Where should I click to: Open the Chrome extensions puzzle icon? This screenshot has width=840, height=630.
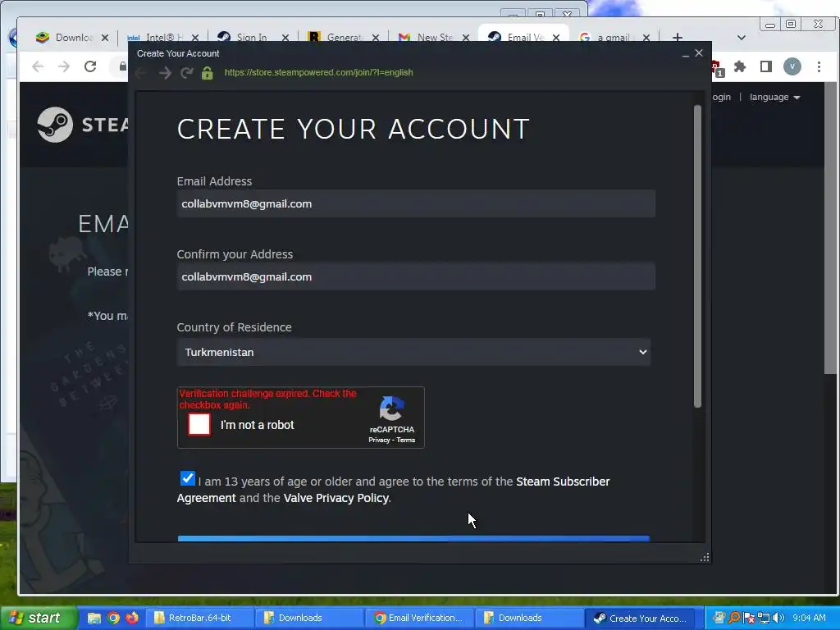[740, 66]
